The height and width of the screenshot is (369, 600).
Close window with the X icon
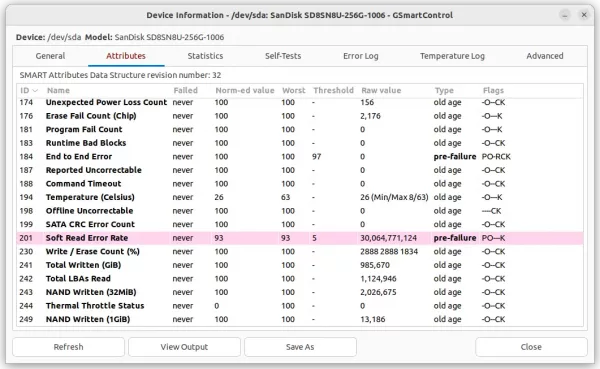584,15
